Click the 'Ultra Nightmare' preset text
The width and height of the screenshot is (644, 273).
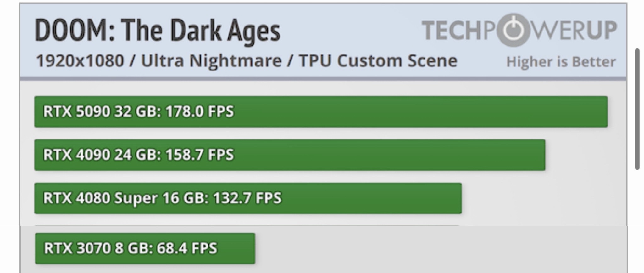pos(211,61)
